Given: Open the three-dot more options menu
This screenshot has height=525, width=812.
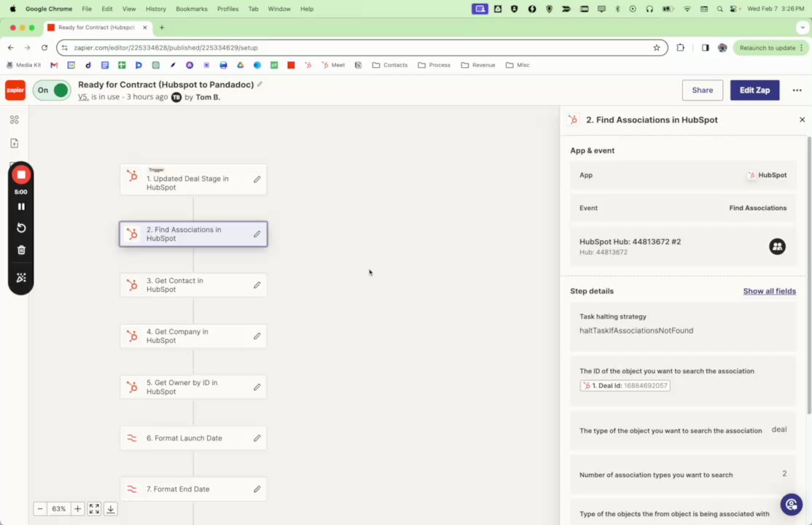Looking at the screenshot, I should 797,90.
